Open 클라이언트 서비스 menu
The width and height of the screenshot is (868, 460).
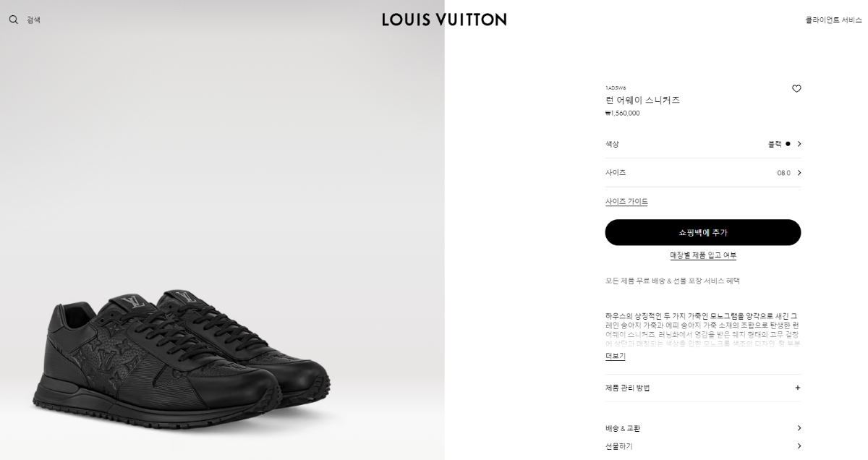(x=833, y=20)
